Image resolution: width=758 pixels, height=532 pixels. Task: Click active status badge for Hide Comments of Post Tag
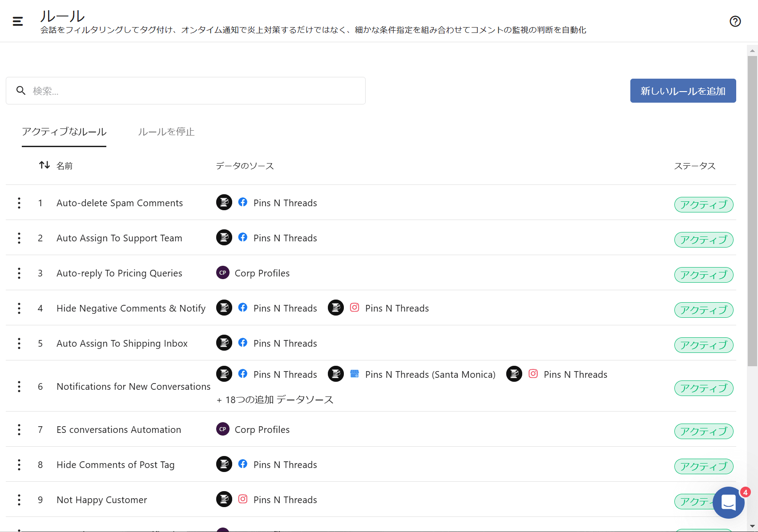click(x=703, y=466)
